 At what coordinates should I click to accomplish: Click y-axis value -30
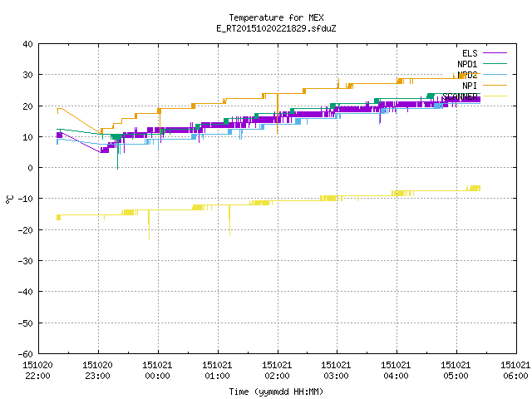tap(26, 261)
